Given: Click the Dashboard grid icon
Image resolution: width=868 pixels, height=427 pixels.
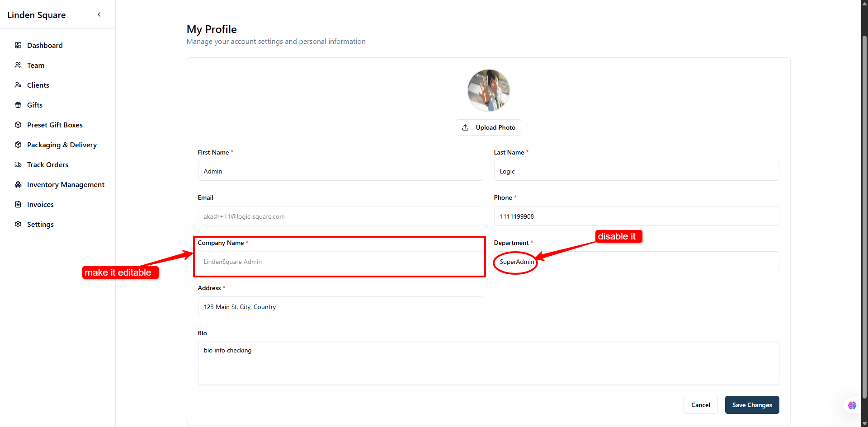Looking at the screenshot, I should tap(18, 45).
